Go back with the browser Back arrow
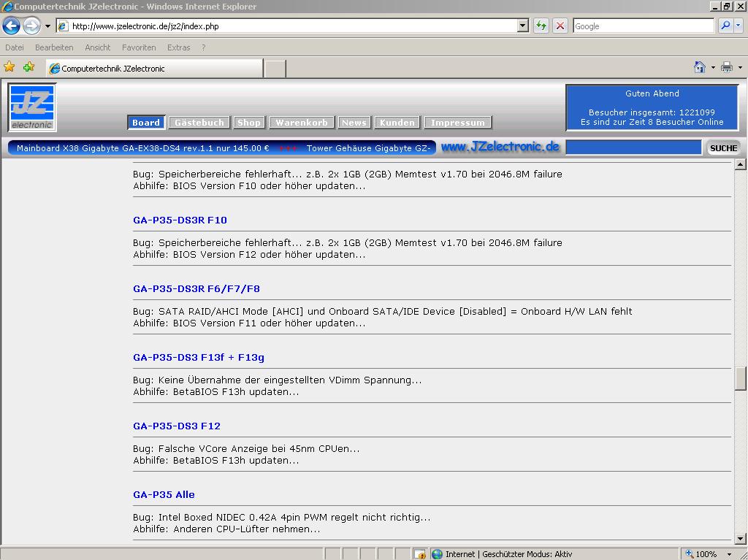The image size is (748, 560). [12, 26]
